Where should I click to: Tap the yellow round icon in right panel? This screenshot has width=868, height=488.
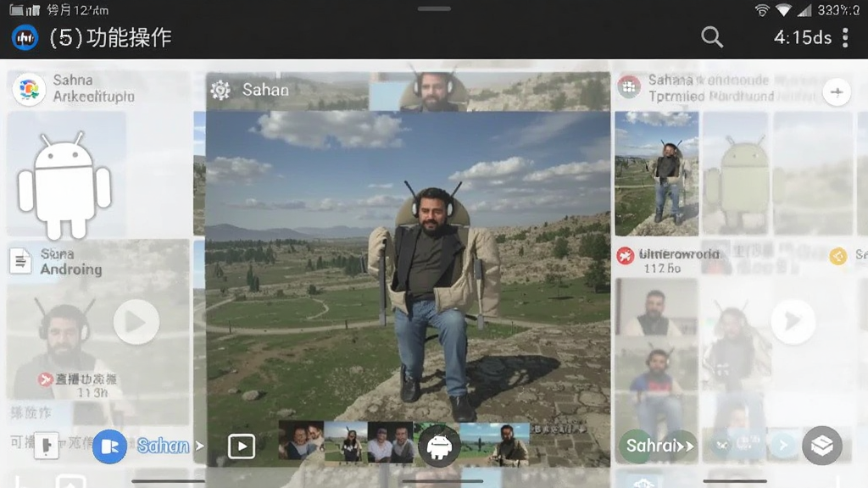tap(838, 256)
